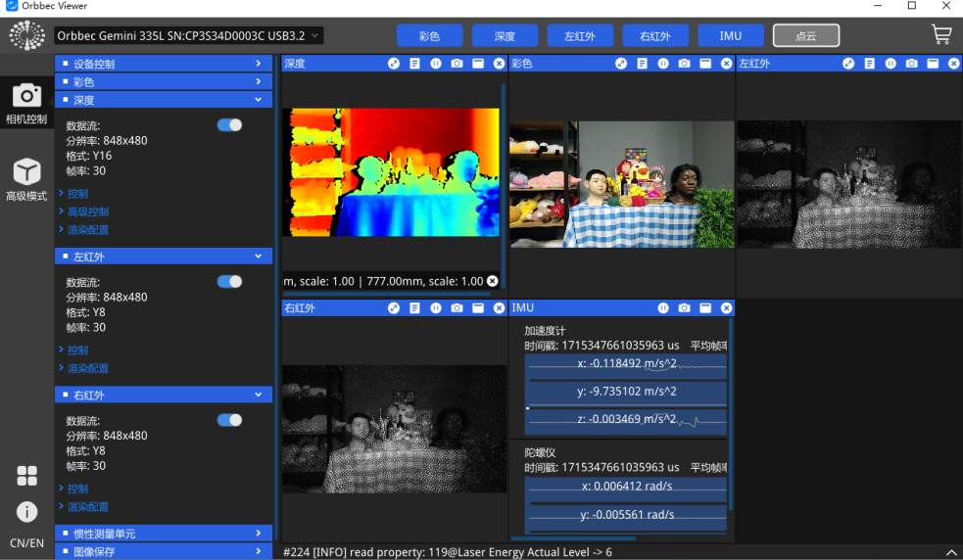
Task: Expand the 惯性测量单元 section
Action: [164, 534]
